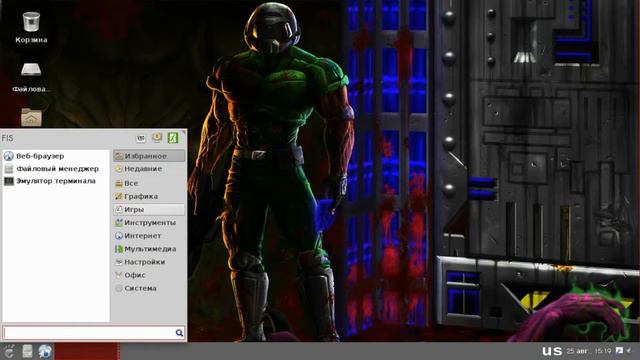Viewport: 640px width, 360px height.
Task: Click the red task button on taskbar
Action: 87,351
